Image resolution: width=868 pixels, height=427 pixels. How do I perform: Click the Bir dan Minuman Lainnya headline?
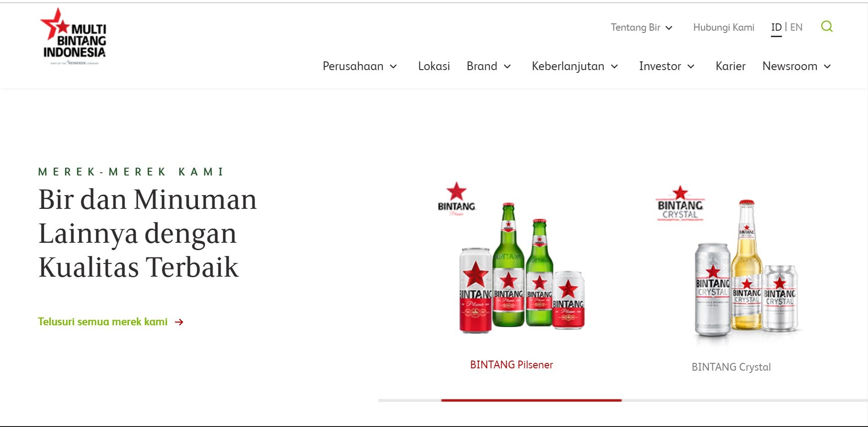(x=147, y=233)
